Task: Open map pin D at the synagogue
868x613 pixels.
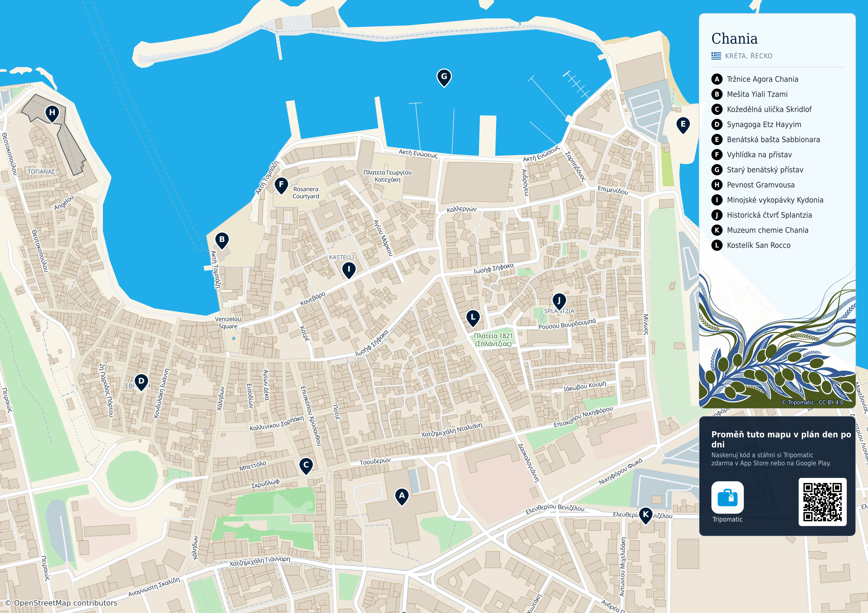Action: [x=141, y=382]
